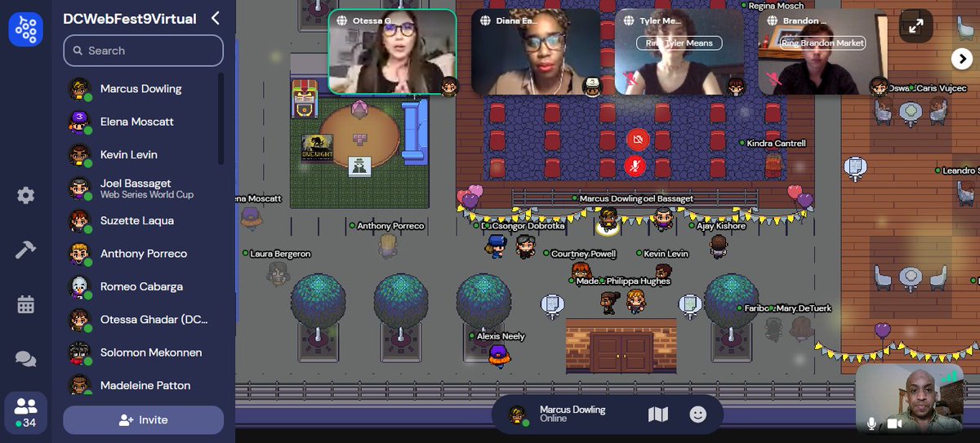
Task: Click Marcus Dowling avatar icon in list
Action: [78, 89]
